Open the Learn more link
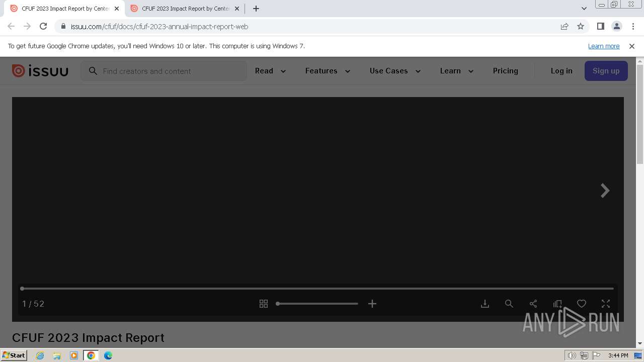 point(604,46)
